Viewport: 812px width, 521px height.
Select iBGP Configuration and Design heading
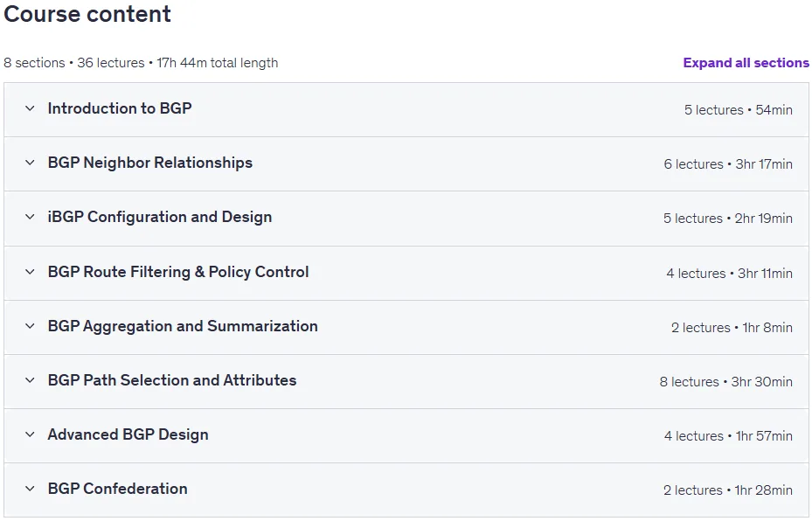pos(159,217)
